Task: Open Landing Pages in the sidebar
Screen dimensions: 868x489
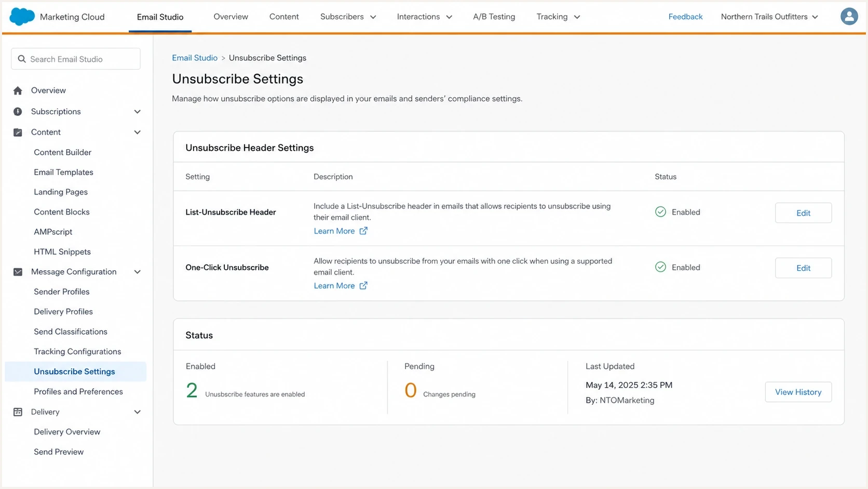Action: pyautogui.click(x=61, y=192)
